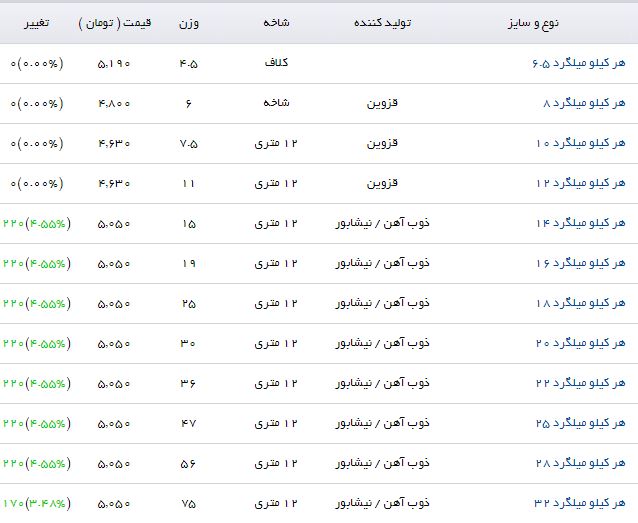This screenshot has height=523, width=638.
Task: Select price ۵,۰۵۰ in the میلگرد ۲۲ row
Action: pos(114,384)
